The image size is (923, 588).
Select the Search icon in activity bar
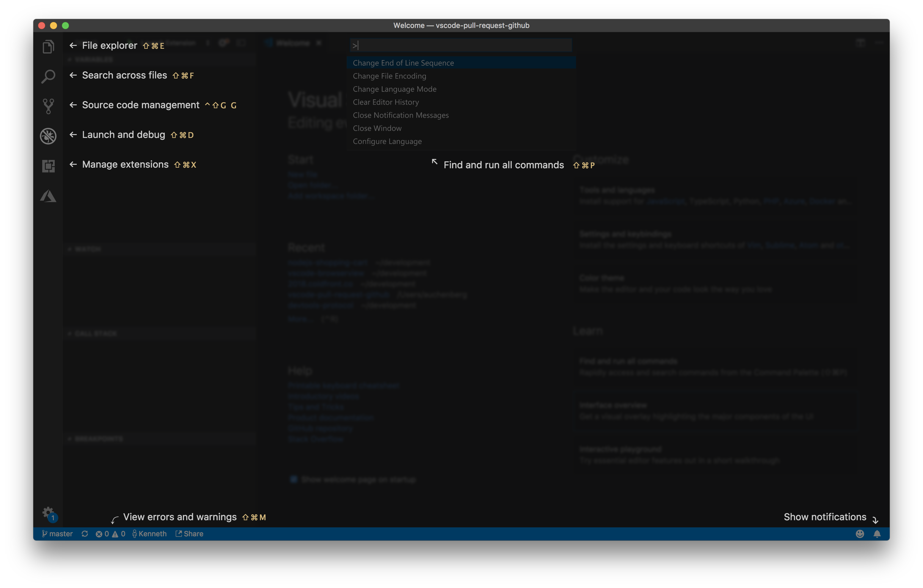[48, 76]
